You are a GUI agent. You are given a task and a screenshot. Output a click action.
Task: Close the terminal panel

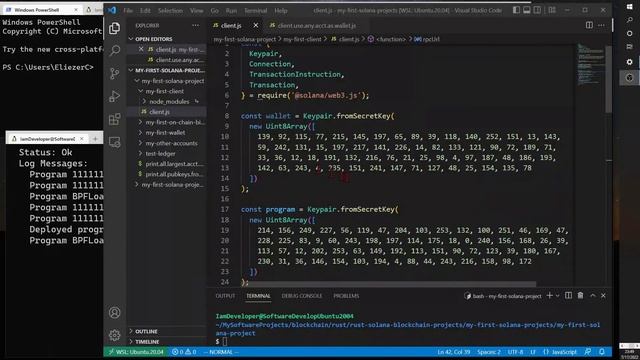click(x=603, y=296)
